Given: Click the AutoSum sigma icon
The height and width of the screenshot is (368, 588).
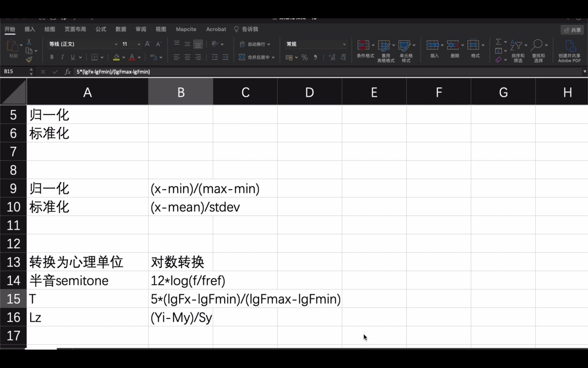Looking at the screenshot, I should pos(499,42).
